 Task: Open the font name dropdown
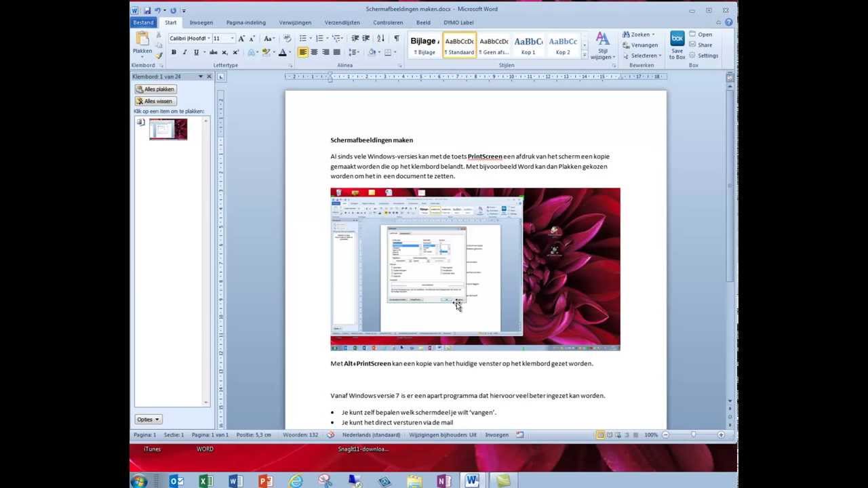tap(209, 39)
